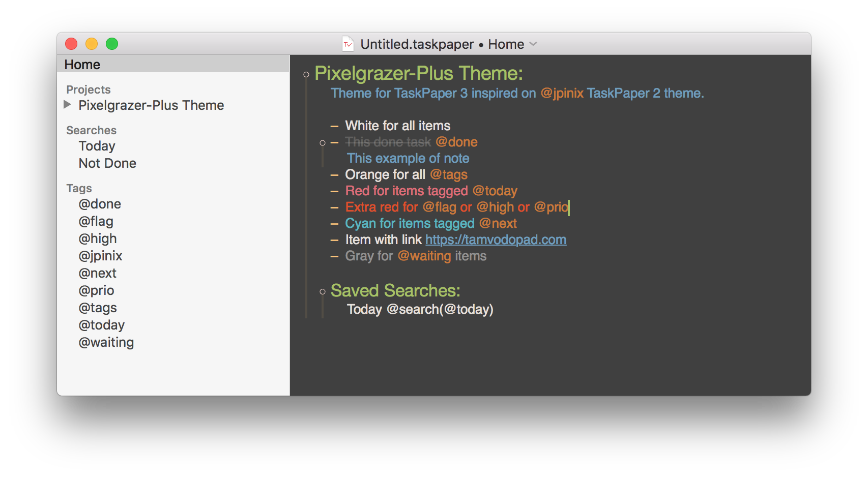This screenshot has height=477, width=868.
Task: Filter by @jpinix tag in sidebar
Action: click(x=100, y=256)
